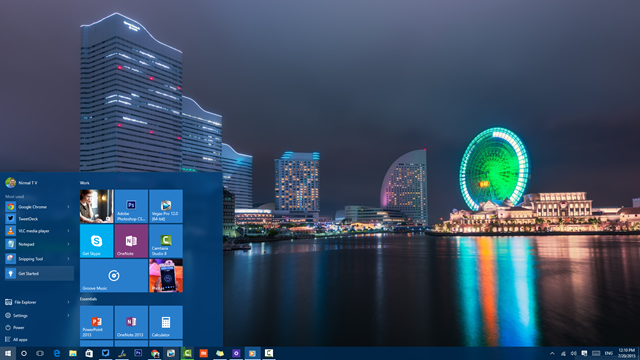This screenshot has width=640, height=360.
Task: Expand Google Chrome jump list arrow
Action: click(x=68, y=207)
